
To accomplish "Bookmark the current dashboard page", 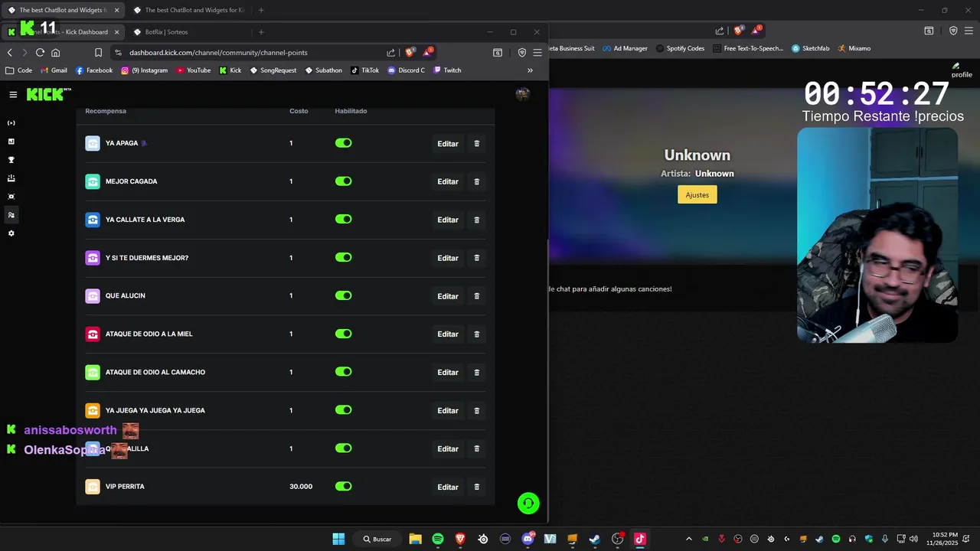I will pyautogui.click(x=98, y=53).
